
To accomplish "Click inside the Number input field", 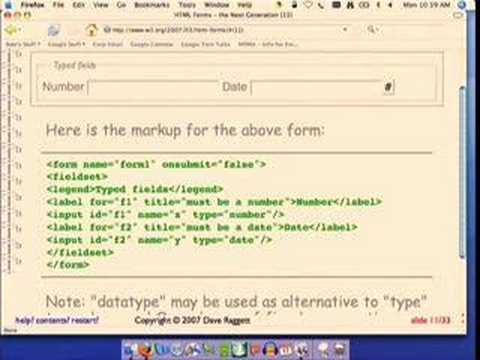I will click(x=153, y=87).
